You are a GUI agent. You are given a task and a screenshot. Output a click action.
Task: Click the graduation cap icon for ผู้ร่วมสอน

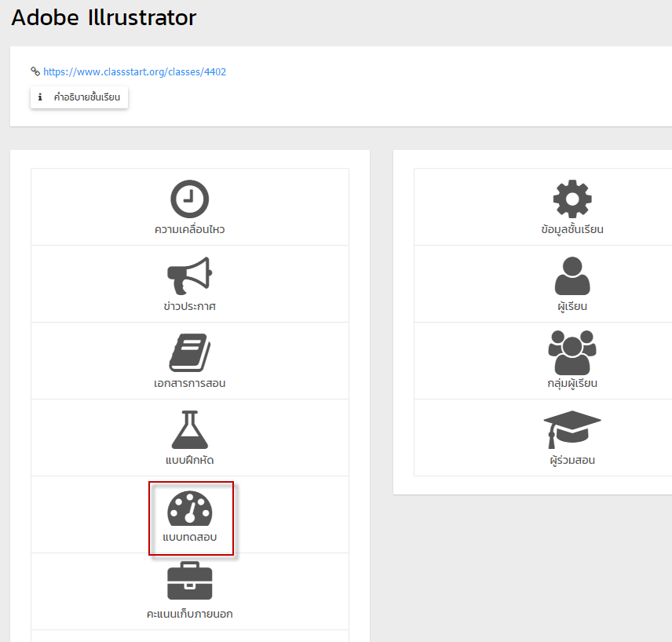[x=572, y=429]
